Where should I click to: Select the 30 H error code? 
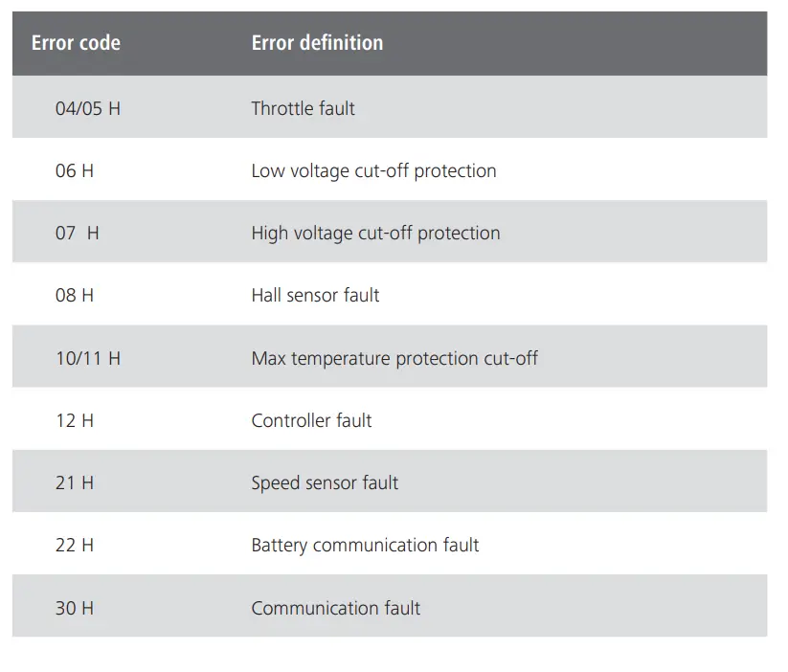point(75,608)
